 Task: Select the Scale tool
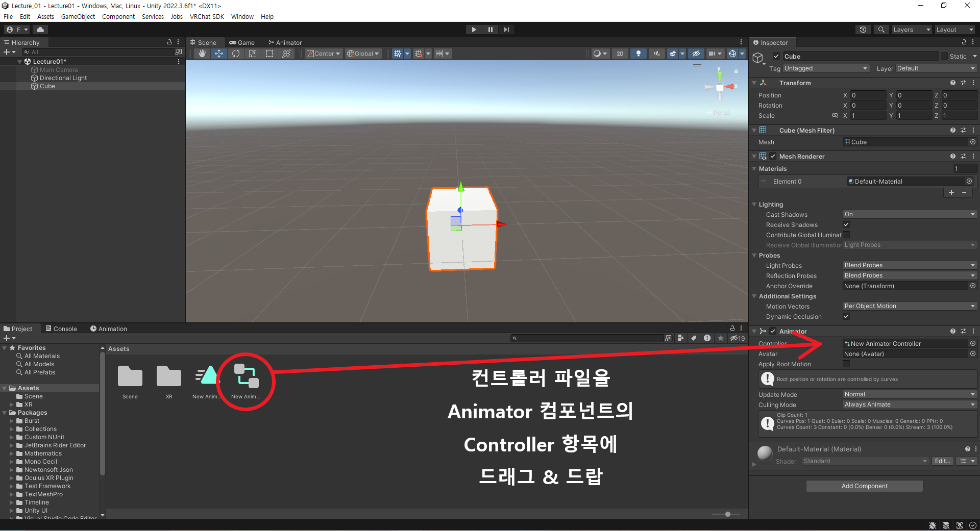point(253,54)
